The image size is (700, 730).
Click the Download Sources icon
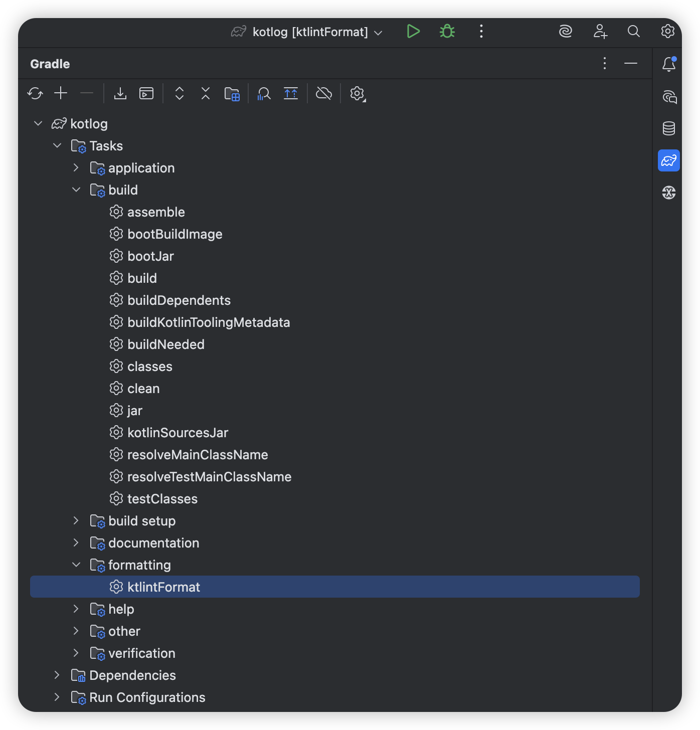tap(120, 93)
